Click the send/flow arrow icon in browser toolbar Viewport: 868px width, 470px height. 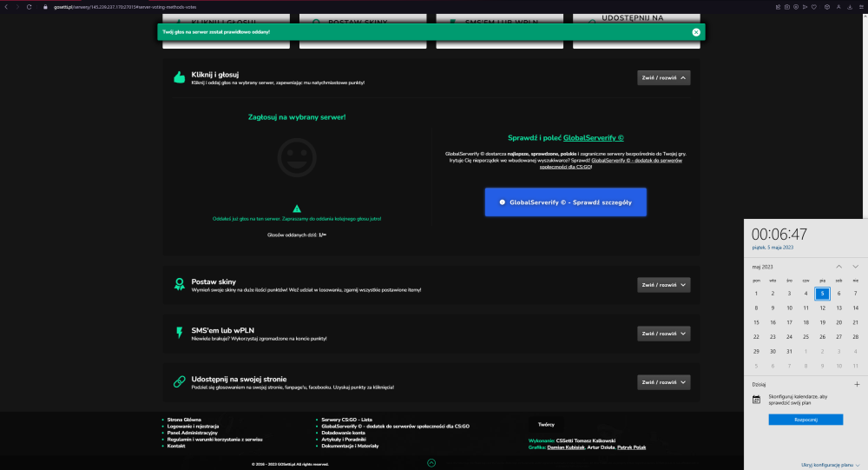pos(805,7)
